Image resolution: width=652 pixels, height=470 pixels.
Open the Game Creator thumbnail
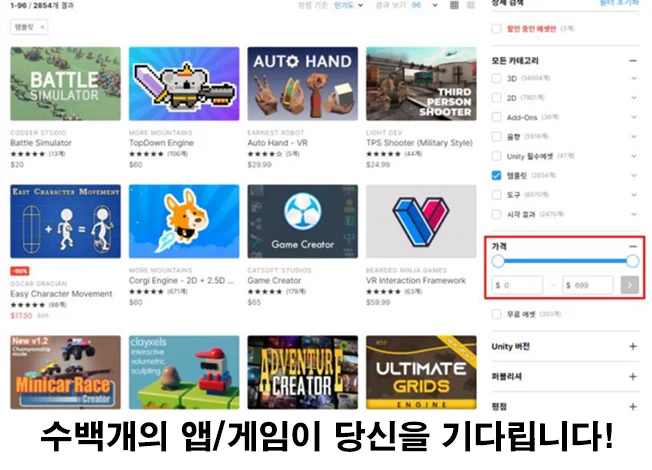tap(303, 221)
